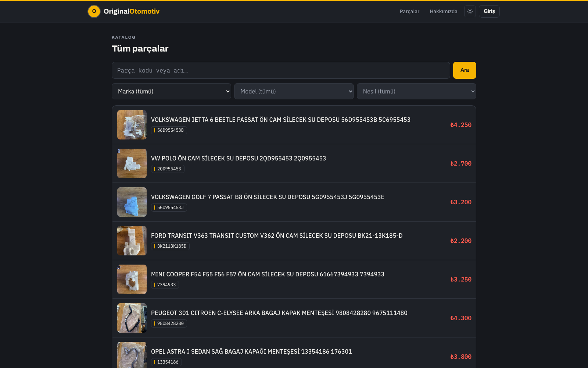
Task: Click the ₺2.200 price
Action: pyautogui.click(x=461, y=241)
